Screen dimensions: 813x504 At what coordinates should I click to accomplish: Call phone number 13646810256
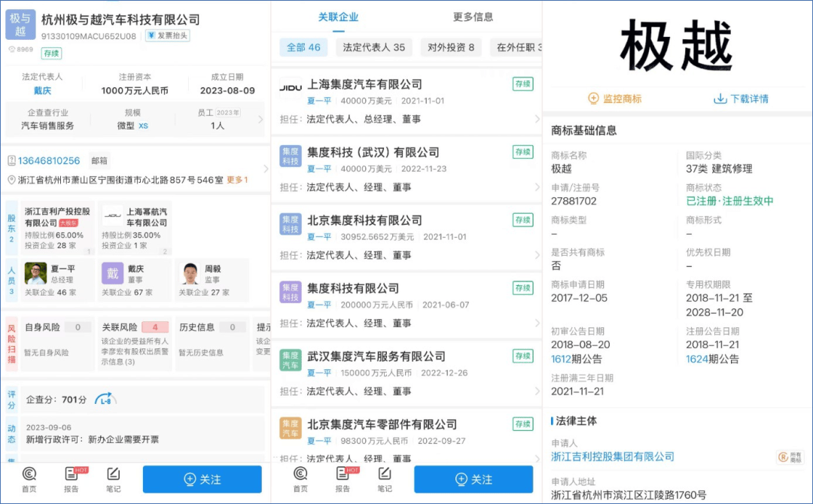[49, 160]
